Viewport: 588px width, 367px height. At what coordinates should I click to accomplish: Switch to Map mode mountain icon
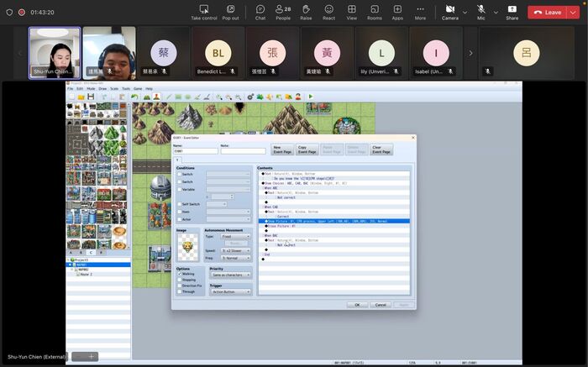coord(147,97)
